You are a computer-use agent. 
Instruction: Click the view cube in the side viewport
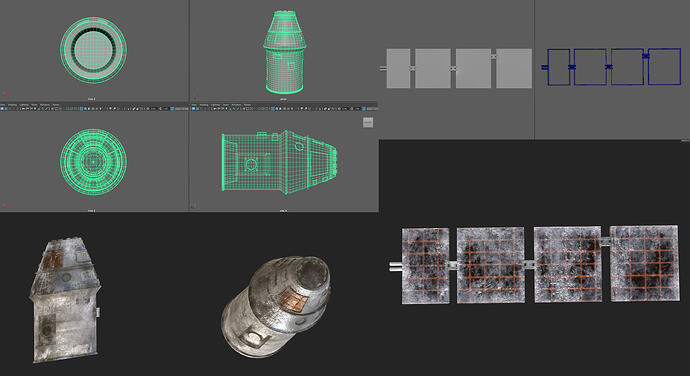click(x=368, y=122)
